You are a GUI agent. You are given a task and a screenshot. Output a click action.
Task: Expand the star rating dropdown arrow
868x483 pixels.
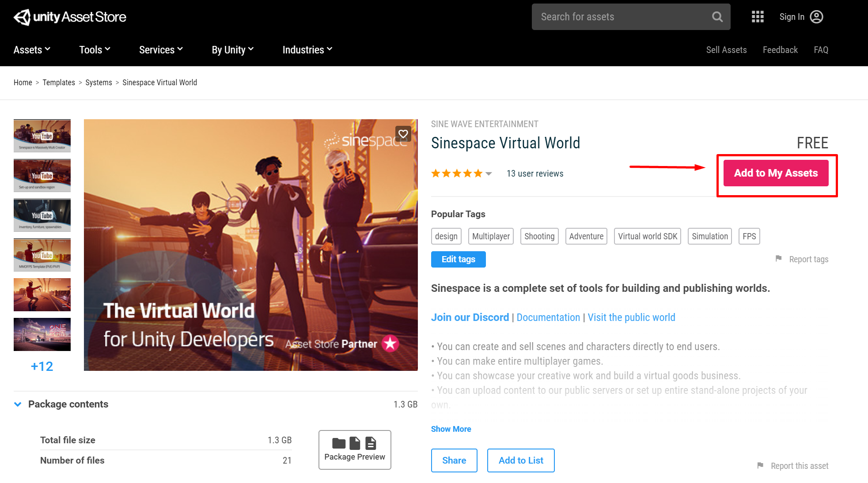489,174
